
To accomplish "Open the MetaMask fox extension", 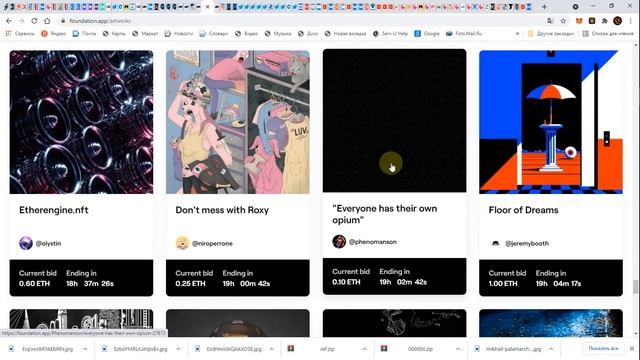I will 579,21.
